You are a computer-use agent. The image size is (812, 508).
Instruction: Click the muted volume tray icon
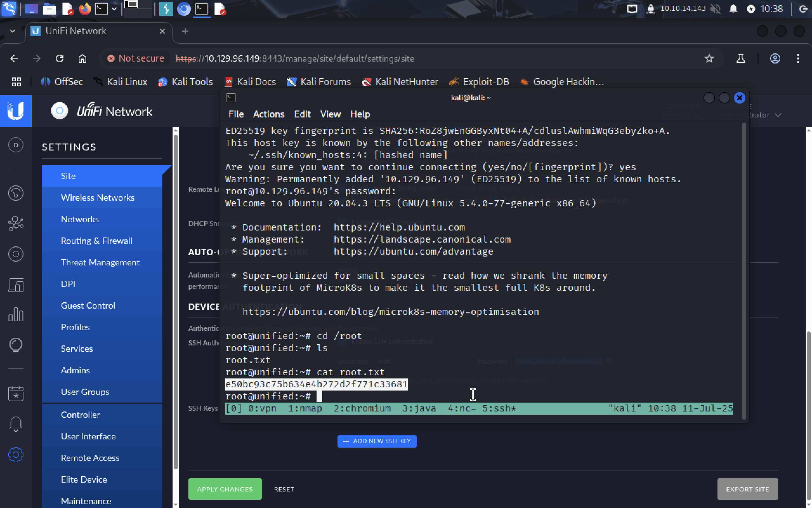pyautogui.click(x=715, y=9)
